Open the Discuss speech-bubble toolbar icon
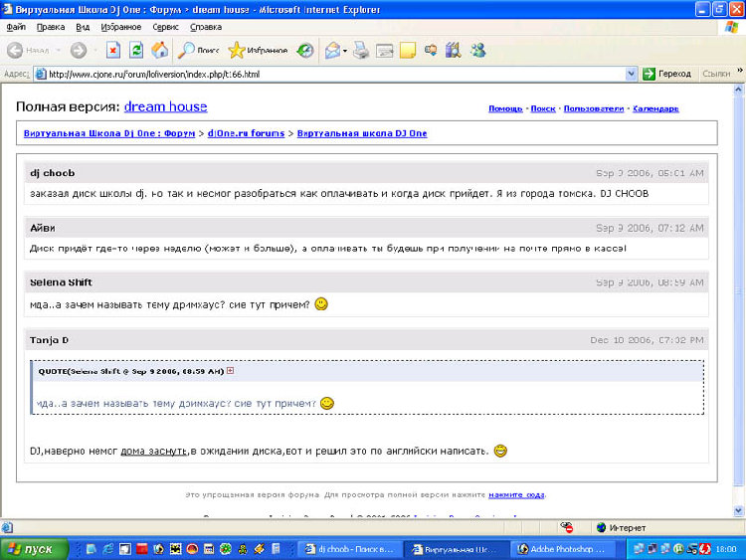Image resolution: width=746 pixels, height=560 pixels. coord(431,50)
